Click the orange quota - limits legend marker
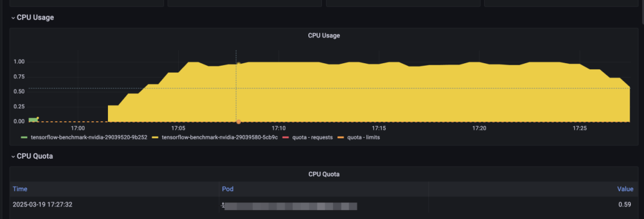The image size is (644, 219). [340, 138]
